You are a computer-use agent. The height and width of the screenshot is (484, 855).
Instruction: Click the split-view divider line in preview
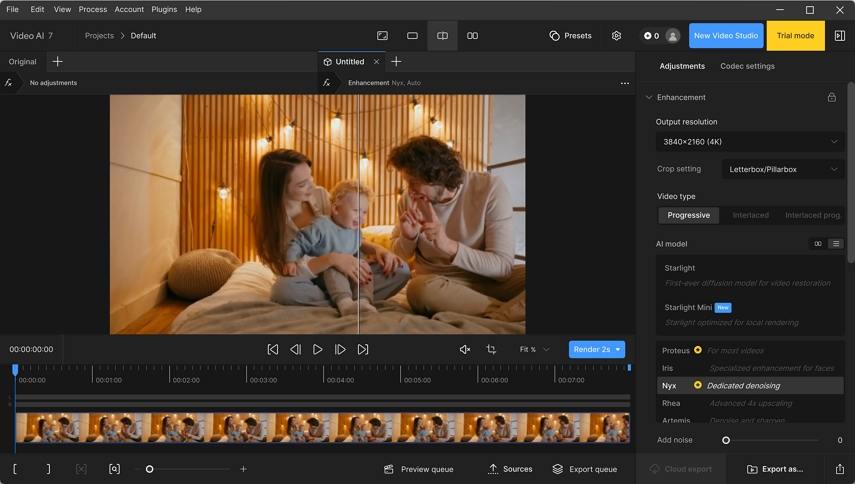[359, 214]
